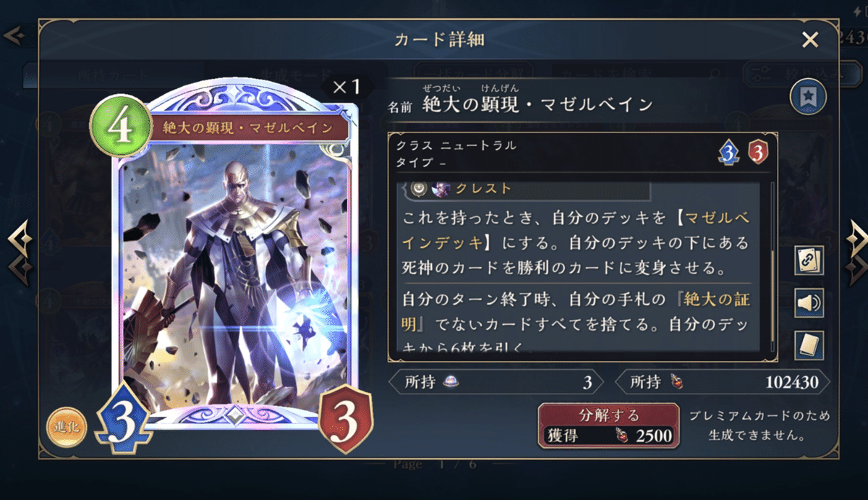
Task: Close the カード詳細 dialog
Action: (810, 40)
